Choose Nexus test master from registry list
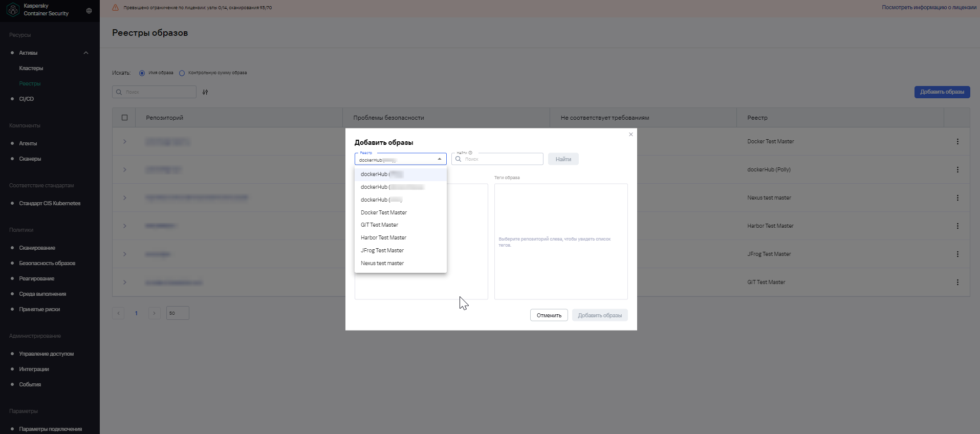The image size is (980, 434). tap(401, 263)
